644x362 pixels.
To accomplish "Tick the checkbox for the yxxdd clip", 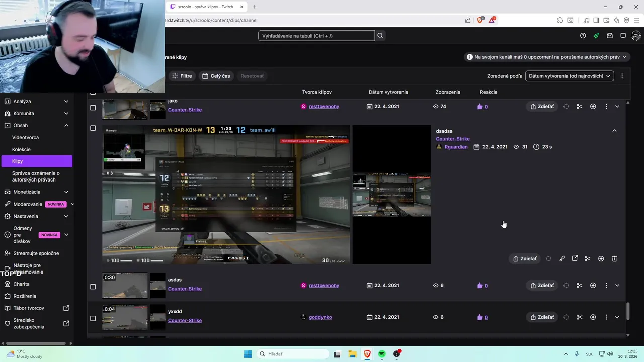I will point(93,318).
